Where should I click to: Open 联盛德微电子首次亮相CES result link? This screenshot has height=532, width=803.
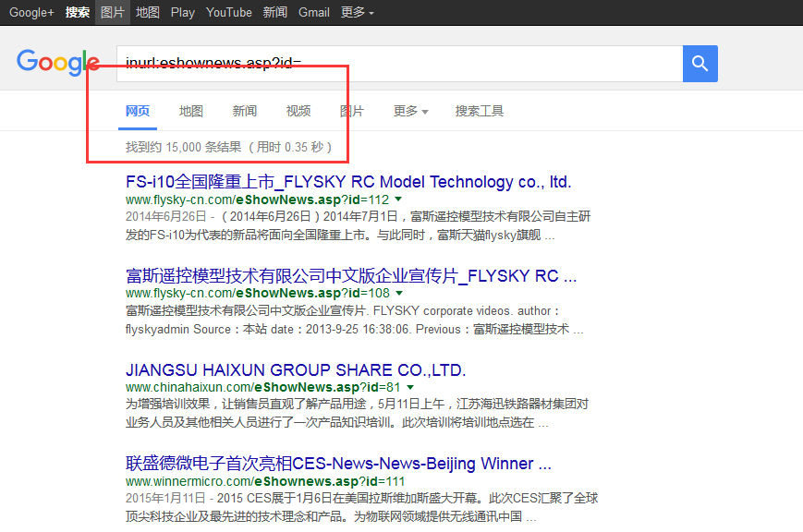(338, 464)
